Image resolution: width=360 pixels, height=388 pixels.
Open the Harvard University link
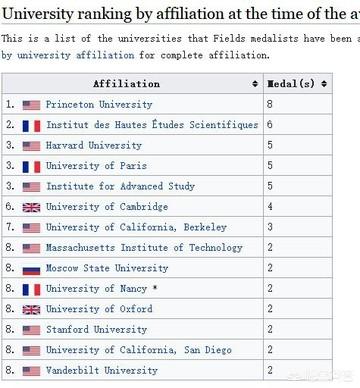(x=94, y=145)
